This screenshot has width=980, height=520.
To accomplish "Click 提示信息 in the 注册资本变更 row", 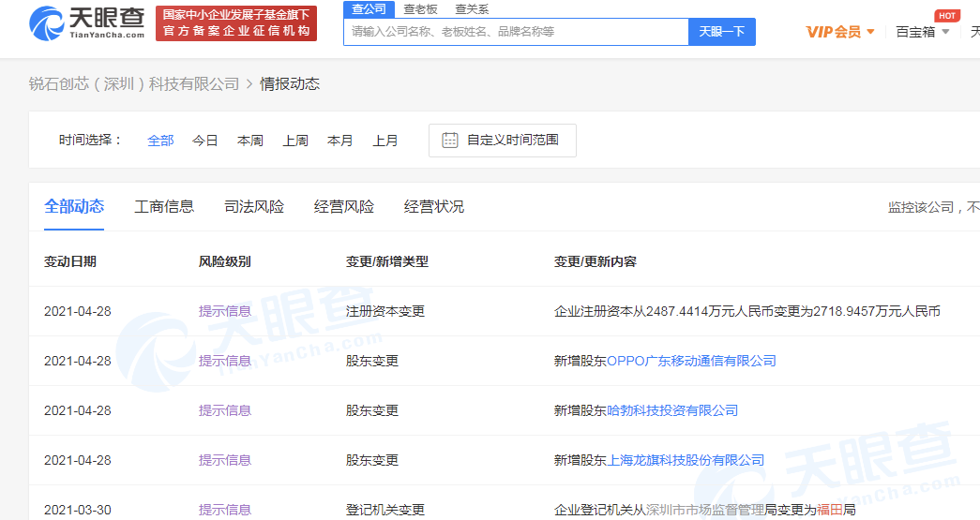I will click(x=225, y=311).
